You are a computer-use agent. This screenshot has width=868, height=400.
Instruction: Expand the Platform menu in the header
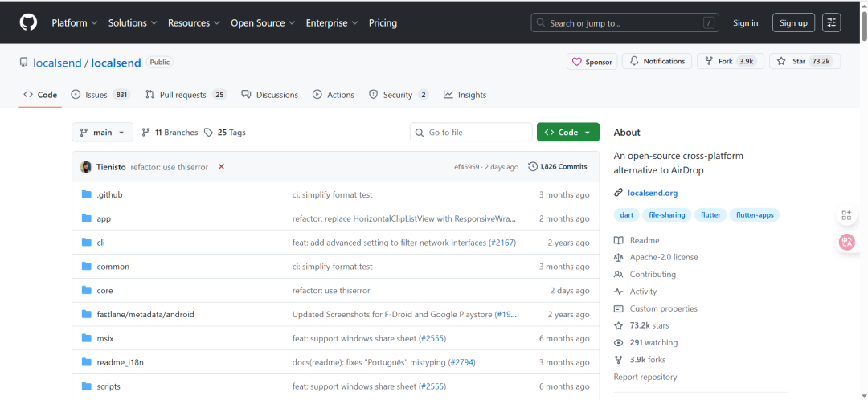click(74, 23)
